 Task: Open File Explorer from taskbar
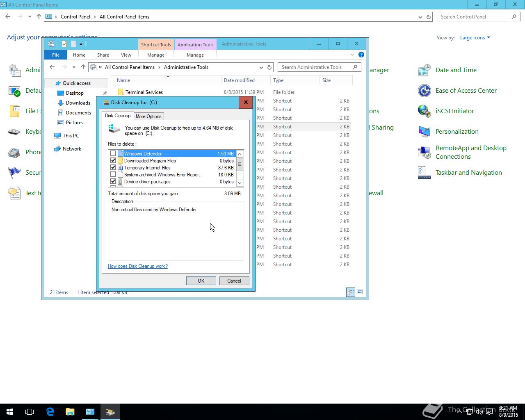pyautogui.click(x=70, y=412)
